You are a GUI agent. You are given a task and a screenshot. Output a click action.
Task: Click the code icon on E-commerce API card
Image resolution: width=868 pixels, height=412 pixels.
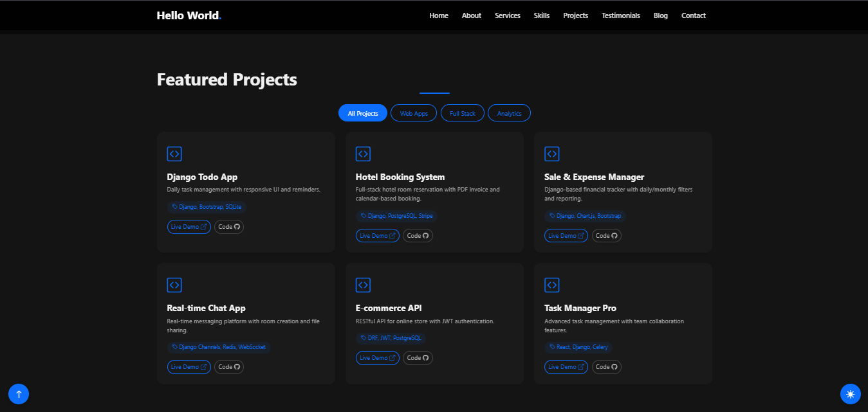tap(363, 285)
